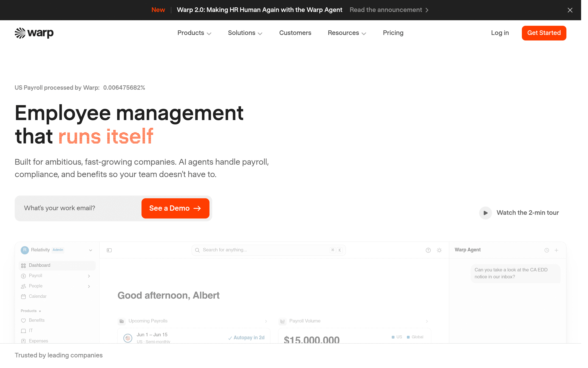Click the CA EDD notice chat message
This screenshot has height=368, width=588.
tap(515, 273)
